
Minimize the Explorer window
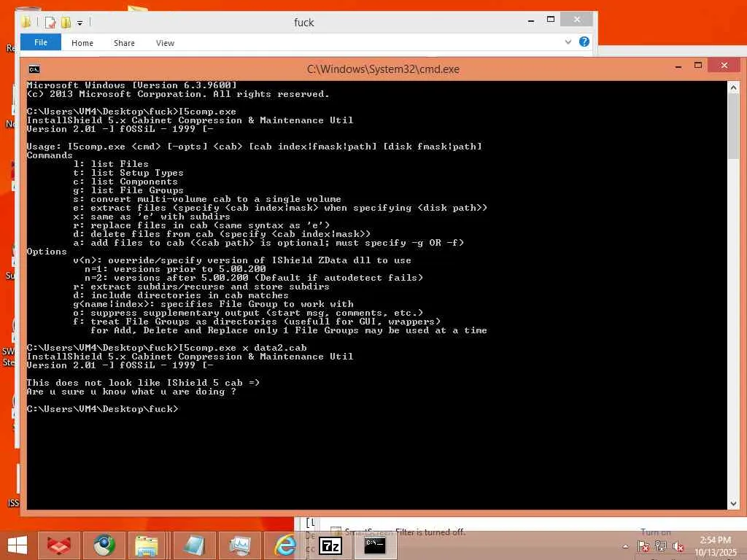click(531, 20)
